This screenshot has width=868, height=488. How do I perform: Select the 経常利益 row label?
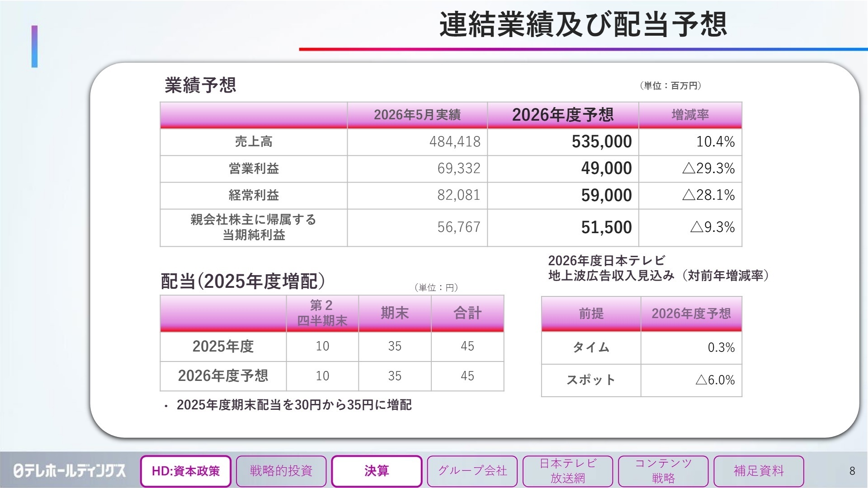point(254,195)
